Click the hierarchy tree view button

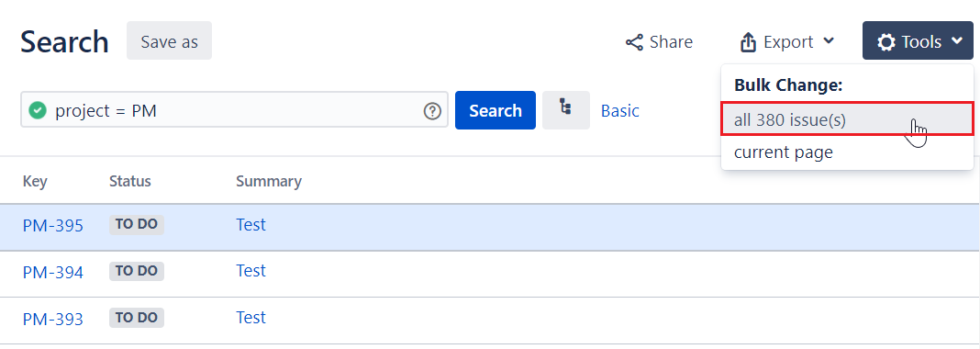[x=565, y=110]
